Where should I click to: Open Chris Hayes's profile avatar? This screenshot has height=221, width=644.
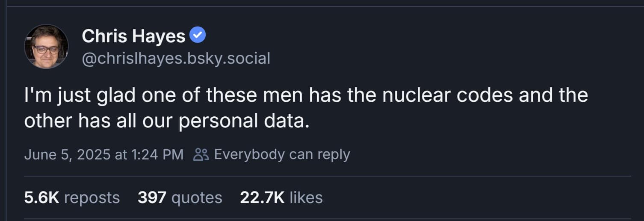point(46,47)
